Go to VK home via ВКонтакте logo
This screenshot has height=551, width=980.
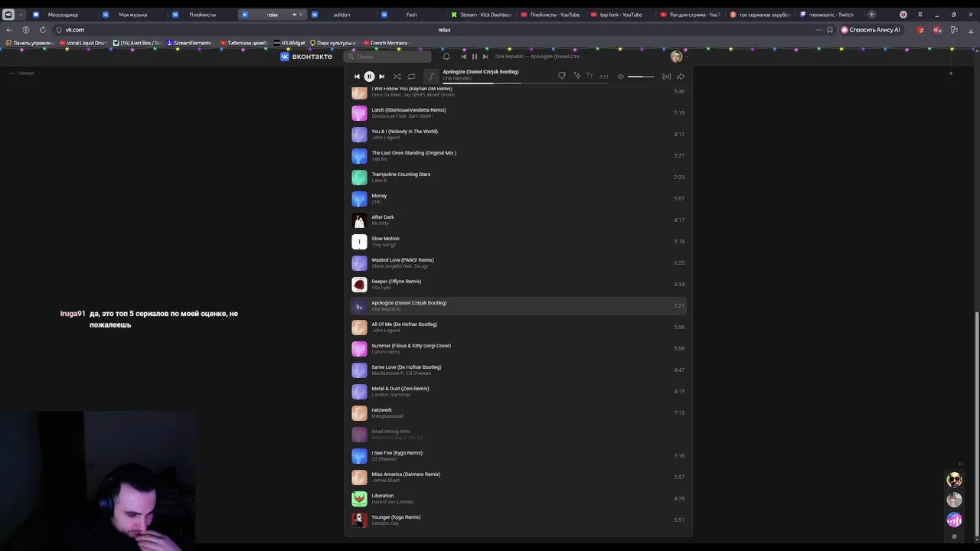point(306,57)
